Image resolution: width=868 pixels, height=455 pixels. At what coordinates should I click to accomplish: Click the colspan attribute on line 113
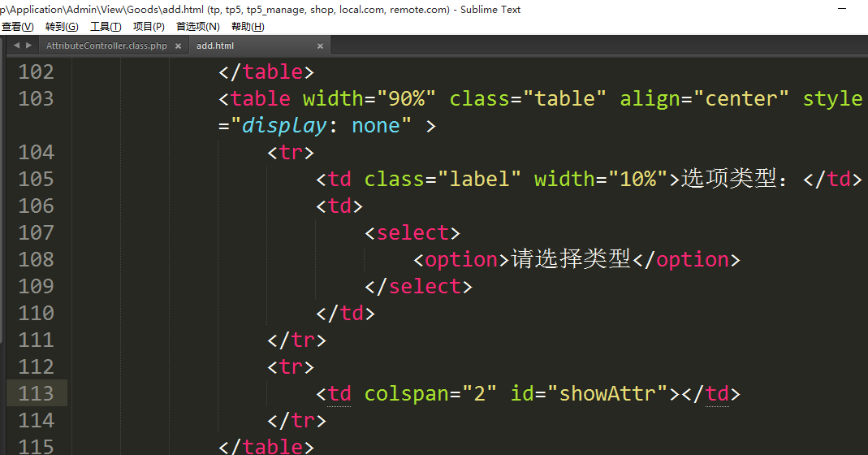[x=406, y=393]
